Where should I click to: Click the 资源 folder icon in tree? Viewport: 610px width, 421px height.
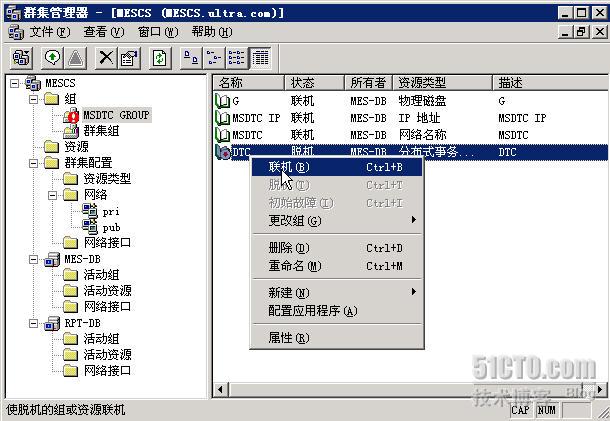pyautogui.click(x=51, y=147)
